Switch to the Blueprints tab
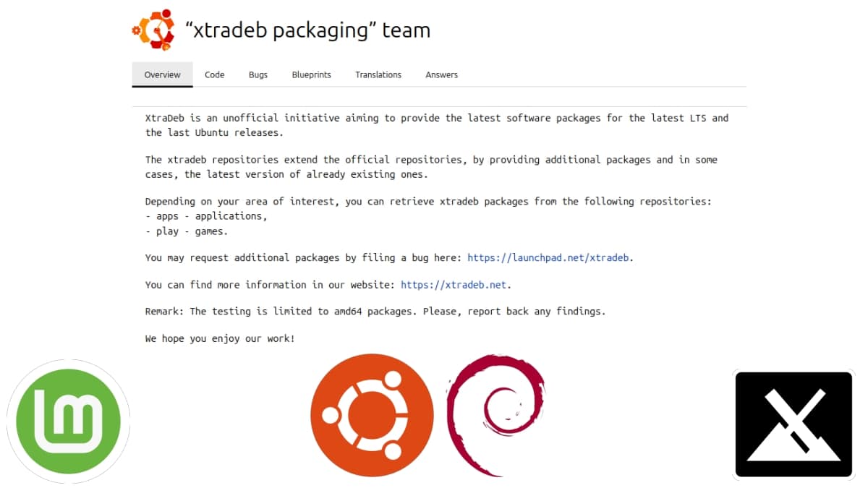The height and width of the screenshot is (488, 868). pos(311,74)
